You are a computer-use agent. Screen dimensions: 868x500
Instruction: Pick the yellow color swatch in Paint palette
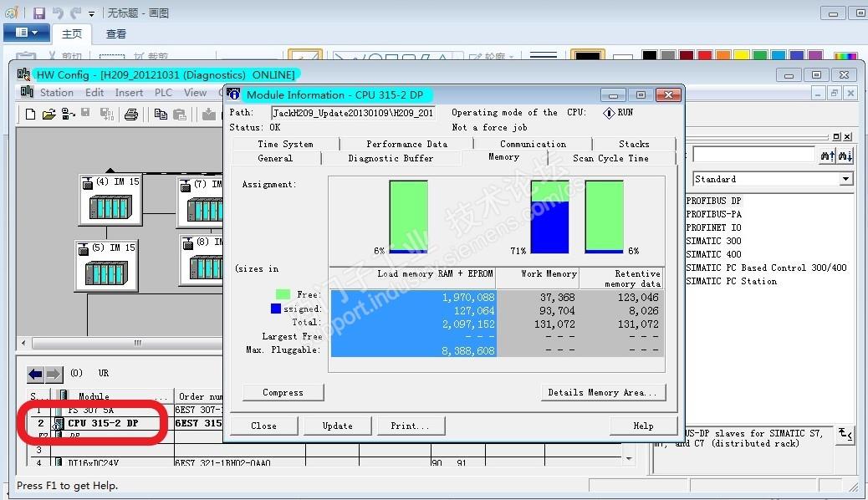click(x=742, y=55)
